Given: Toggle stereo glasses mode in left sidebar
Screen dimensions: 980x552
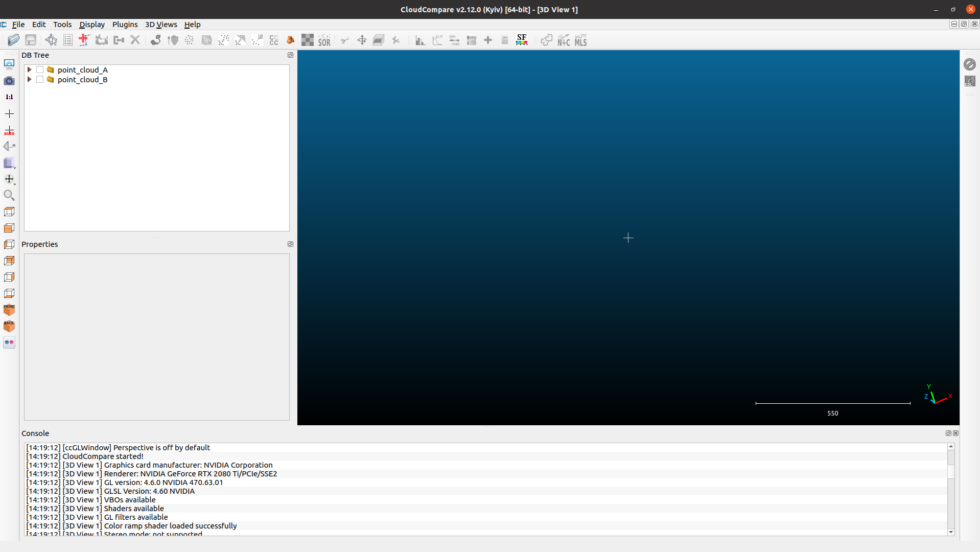Looking at the screenshot, I should coord(9,342).
